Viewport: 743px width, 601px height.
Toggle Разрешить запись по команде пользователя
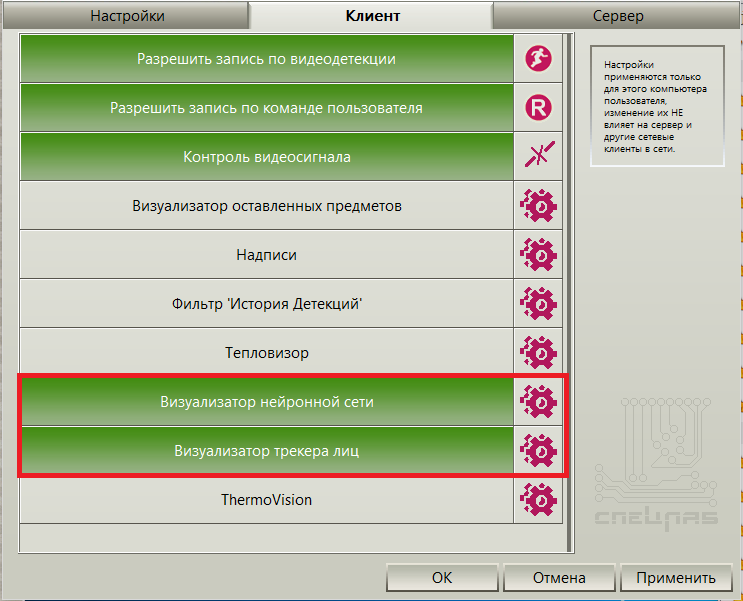tap(267, 108)
